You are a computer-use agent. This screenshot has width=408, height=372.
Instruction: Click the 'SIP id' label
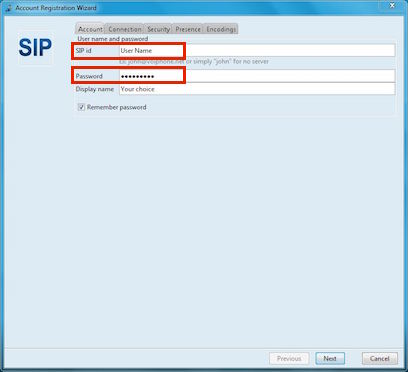coord(84,51)
